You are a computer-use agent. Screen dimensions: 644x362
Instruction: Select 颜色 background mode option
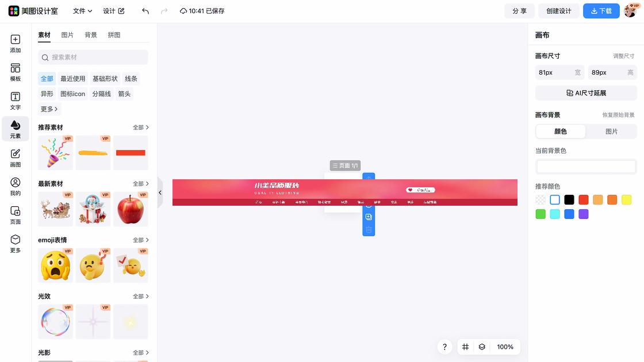[x=561, y=132]
